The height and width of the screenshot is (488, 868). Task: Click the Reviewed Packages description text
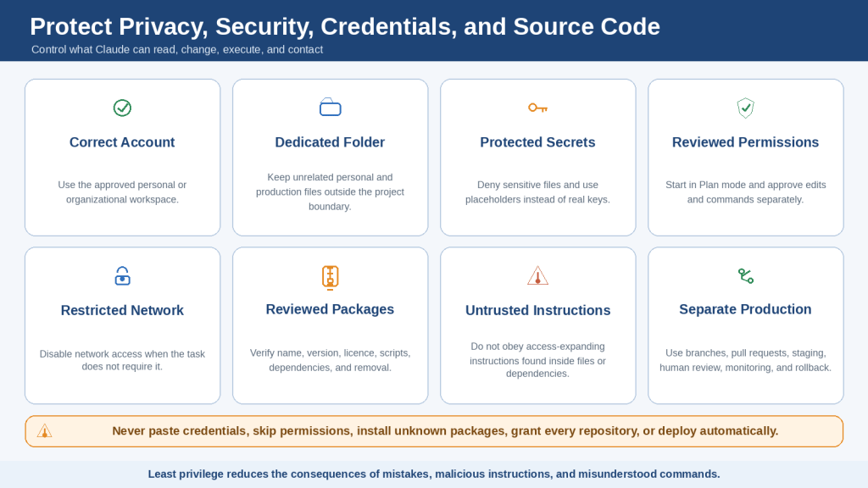pos(330,360)
